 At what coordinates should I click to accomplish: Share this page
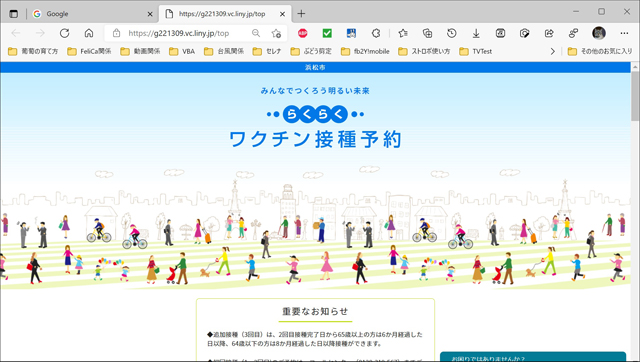click(x=549, y=33)
